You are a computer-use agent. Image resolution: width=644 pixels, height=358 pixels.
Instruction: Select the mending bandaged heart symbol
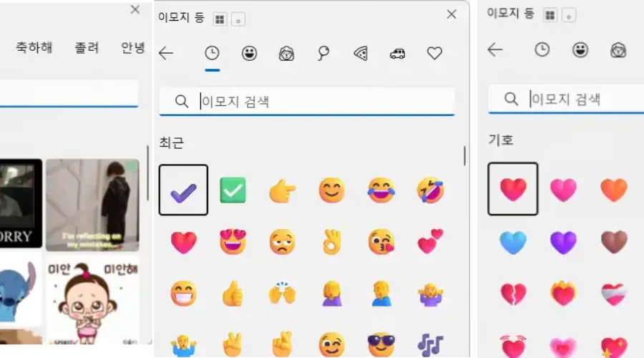[x=614, y=294]
